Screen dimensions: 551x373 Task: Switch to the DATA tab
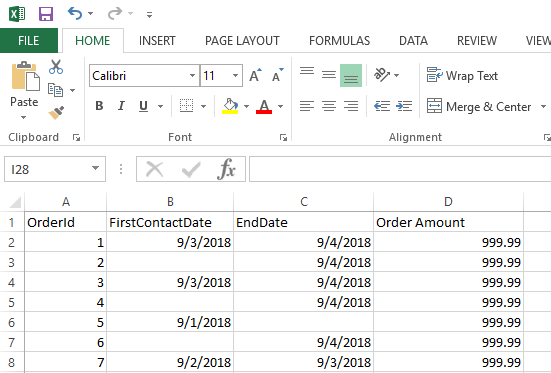(x=413, y=41)
